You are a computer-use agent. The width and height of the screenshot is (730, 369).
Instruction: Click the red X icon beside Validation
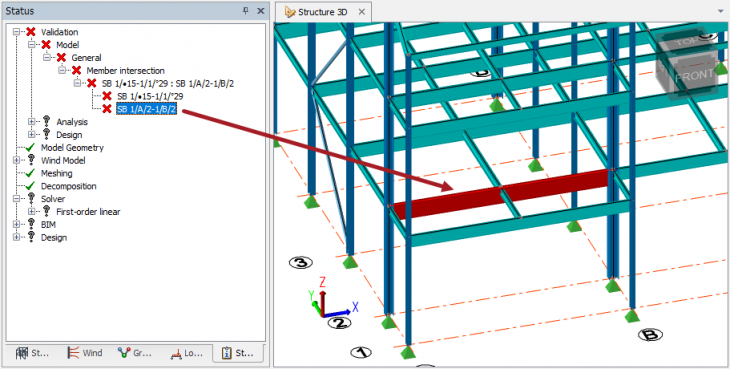coord(31,32)
